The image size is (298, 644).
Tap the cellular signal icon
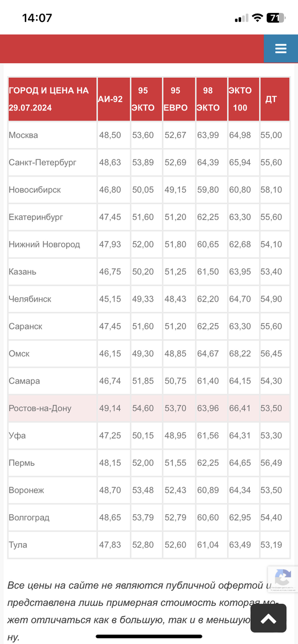click(241, 18)
